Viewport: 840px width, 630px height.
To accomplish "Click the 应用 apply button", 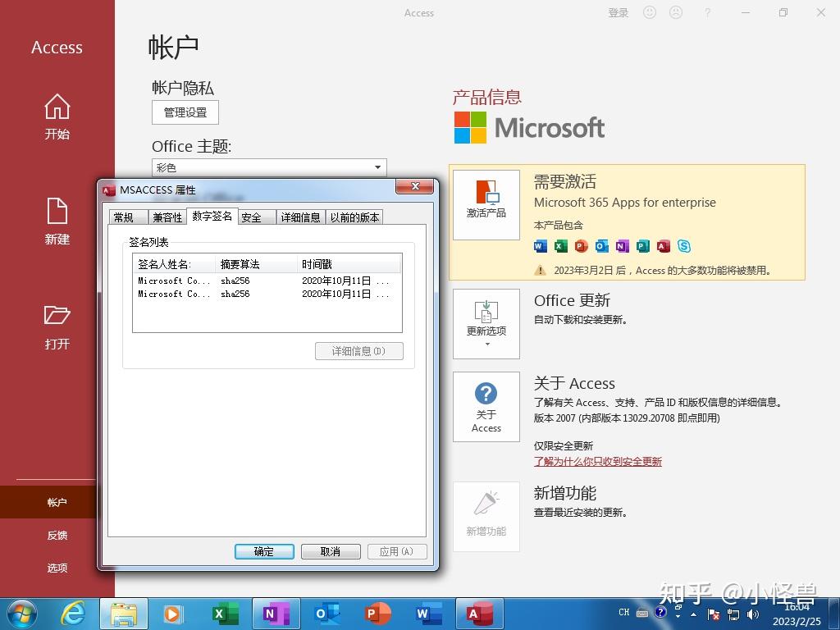I will [397, 551].
